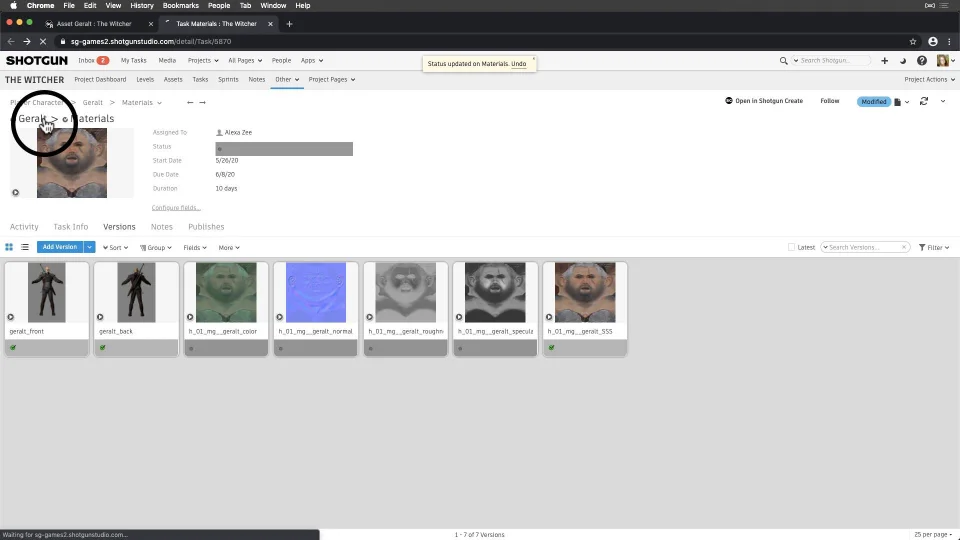Open the Add Version arrow dropdown

tap(89, 247)
